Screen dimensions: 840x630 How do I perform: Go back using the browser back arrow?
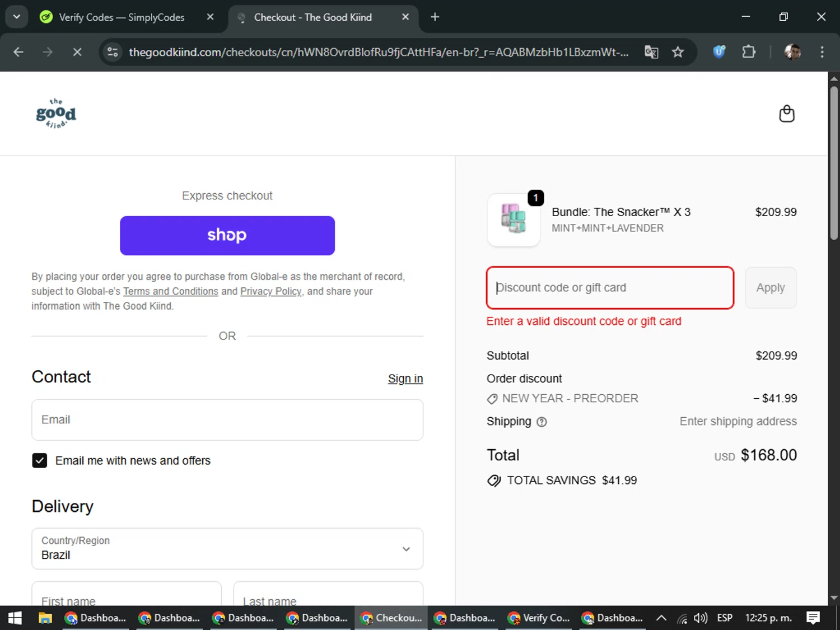(18, 52)
